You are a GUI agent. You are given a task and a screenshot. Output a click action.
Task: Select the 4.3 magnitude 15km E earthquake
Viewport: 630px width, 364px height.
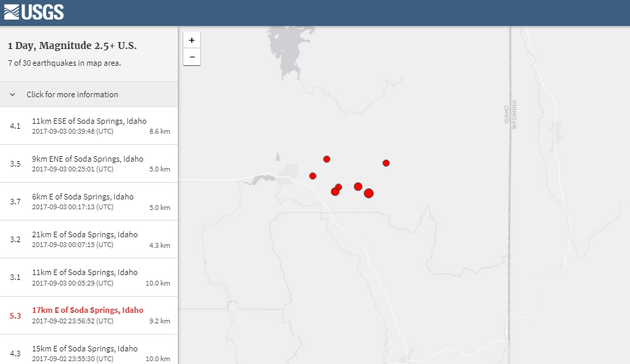tap(89, 349)
